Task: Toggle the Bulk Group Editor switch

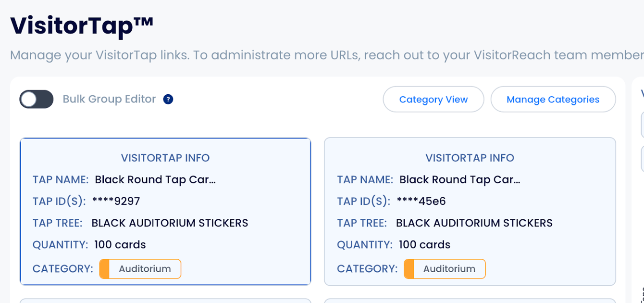Action: click(36, 99)
